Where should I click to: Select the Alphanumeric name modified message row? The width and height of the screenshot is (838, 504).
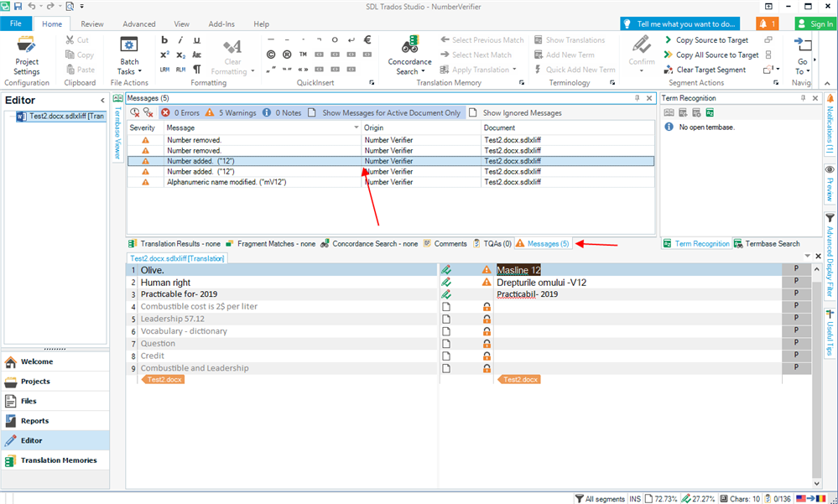click(390, 182)
